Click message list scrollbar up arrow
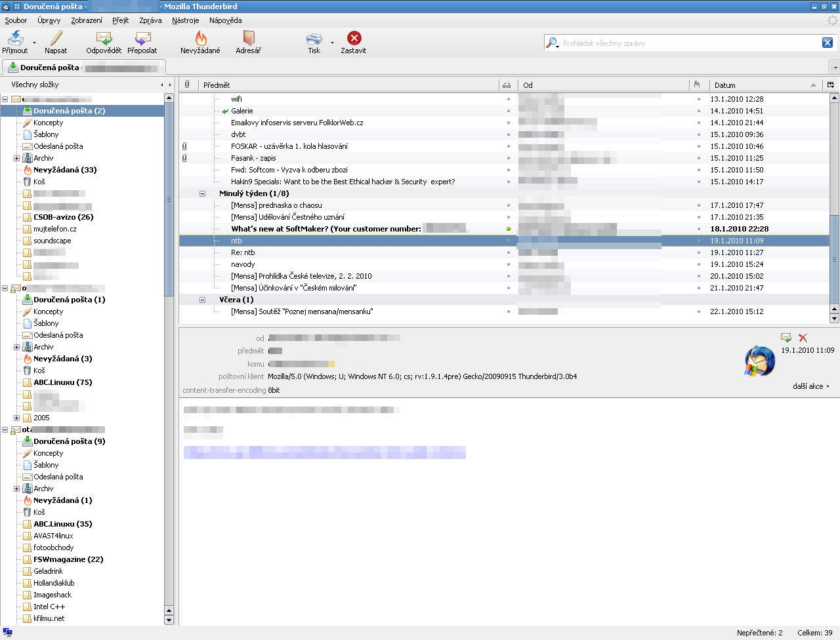This screenshot has width=840, height=640. [835, 98]
